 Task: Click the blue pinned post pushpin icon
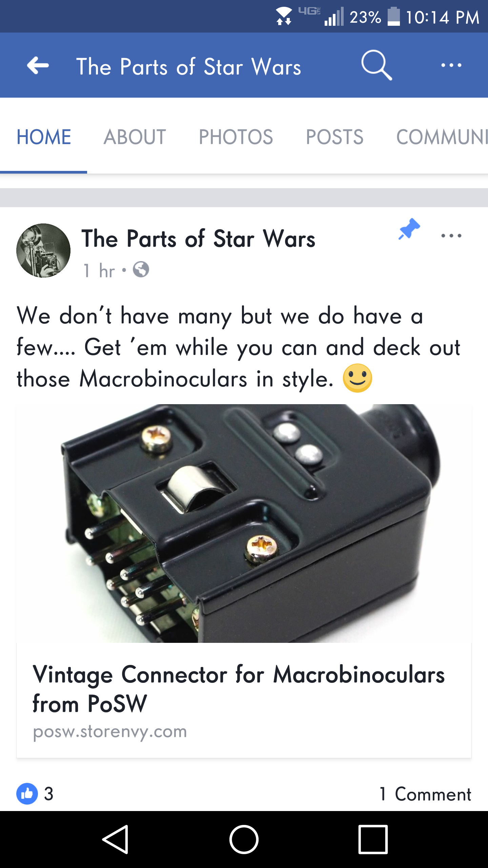tap(409, 229)
